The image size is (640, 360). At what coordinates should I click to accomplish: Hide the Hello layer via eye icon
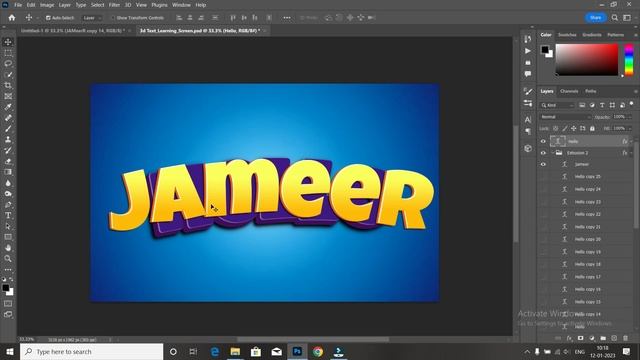pyautogui.click(x=543, y=141)
